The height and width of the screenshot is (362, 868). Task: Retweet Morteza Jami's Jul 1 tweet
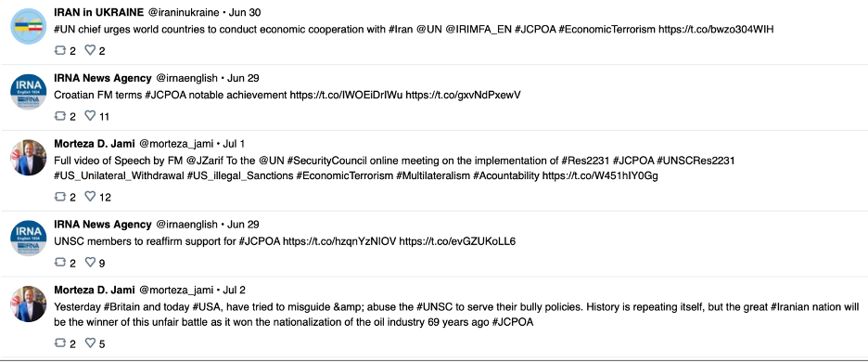[x=59, y=197]
